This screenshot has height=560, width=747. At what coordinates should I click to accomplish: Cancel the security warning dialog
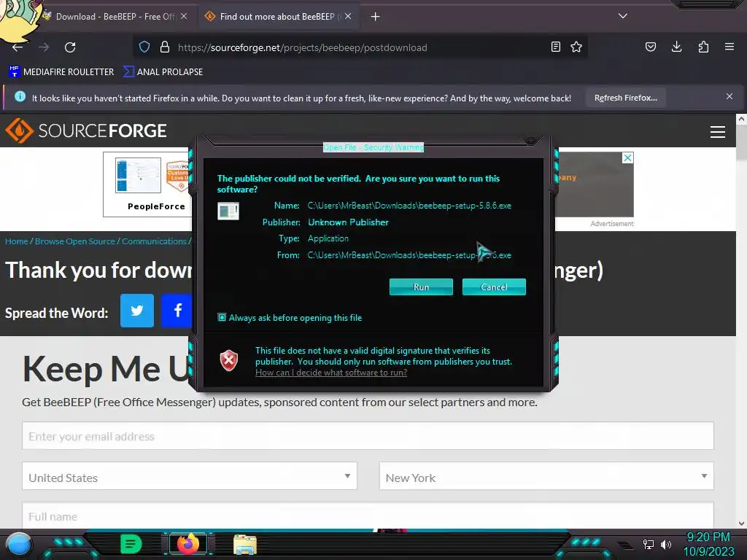[494, 287]
